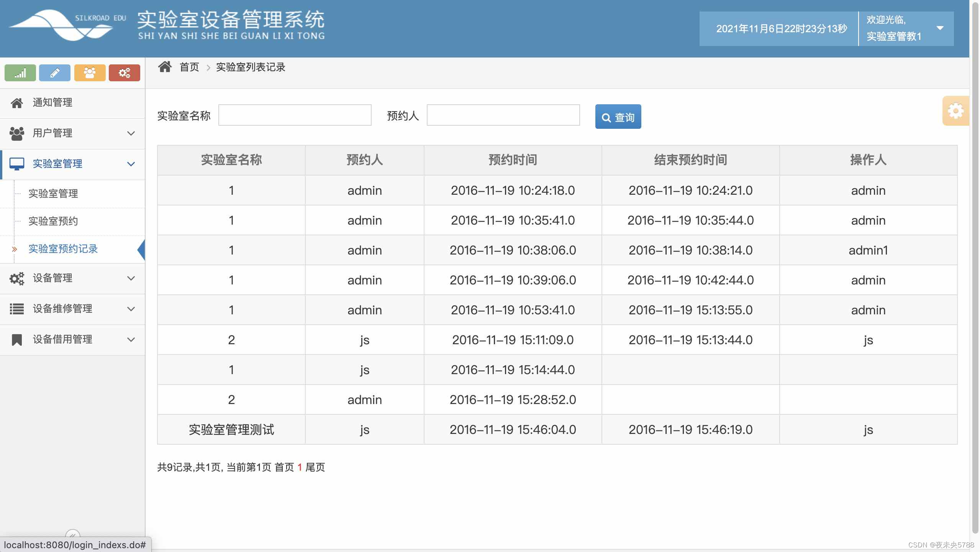Click the orange users group shortcut button
This screenshot has height=552, width=980.
click(x=90, y=73)
